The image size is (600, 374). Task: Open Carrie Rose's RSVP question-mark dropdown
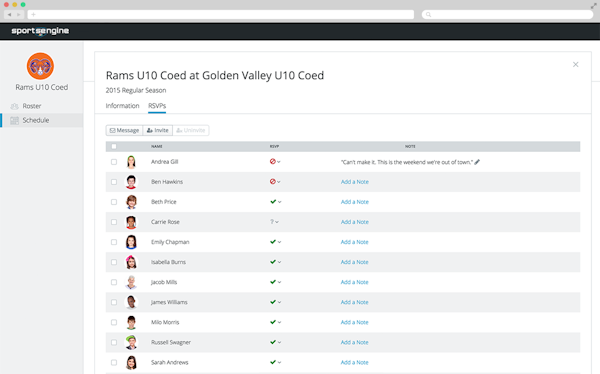point(275,222)
